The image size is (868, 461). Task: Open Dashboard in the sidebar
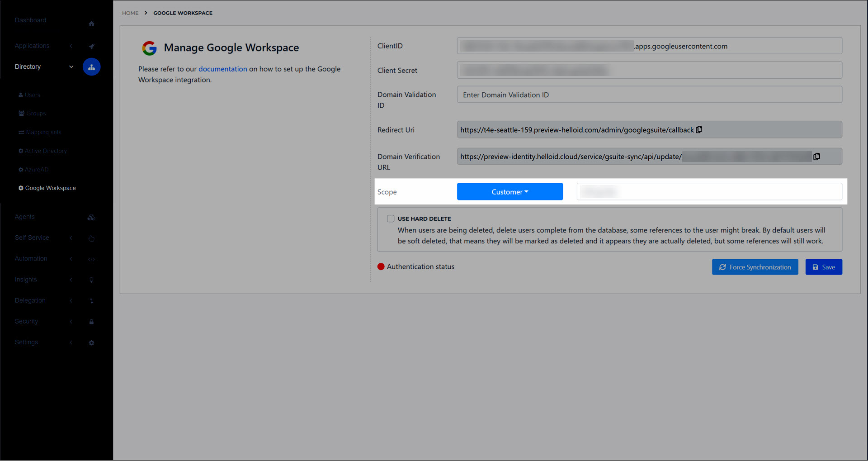[x=30, y=20]
